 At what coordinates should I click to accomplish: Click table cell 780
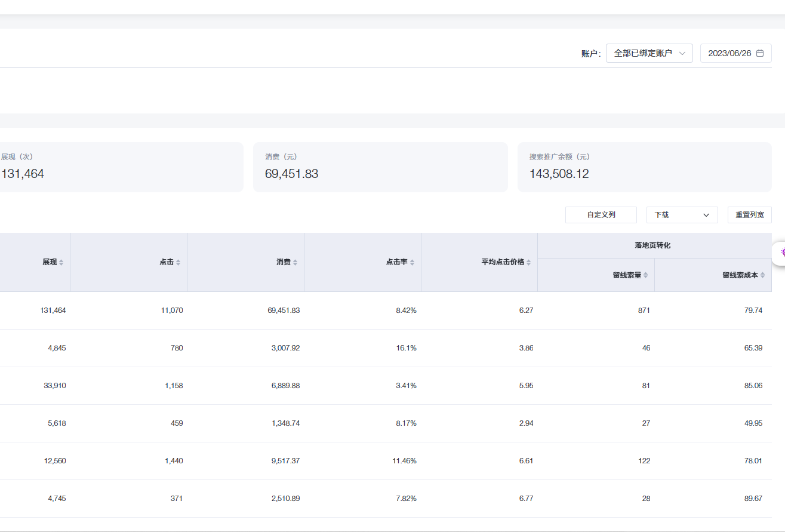[177, 348]
